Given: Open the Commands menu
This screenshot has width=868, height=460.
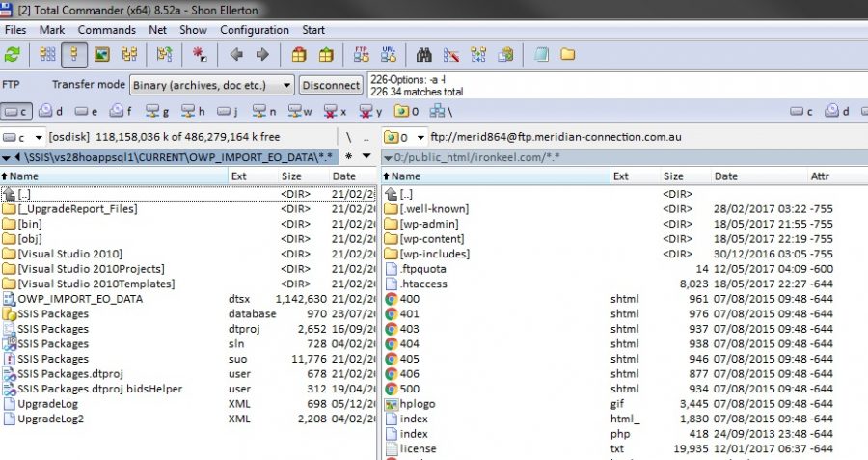Looking at the screenshot, I should [x=106, y=30].
